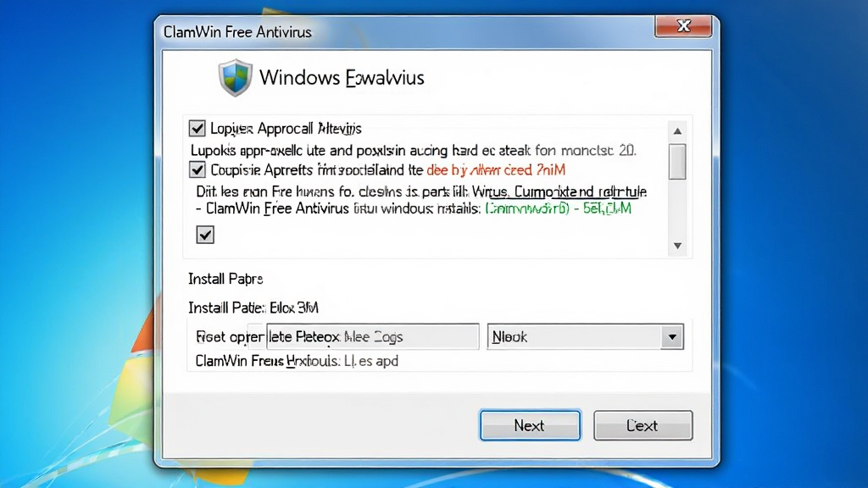
Task: Click the scrollbar thumb in component list
Action: pyautogui.click(x=677, y=162)
